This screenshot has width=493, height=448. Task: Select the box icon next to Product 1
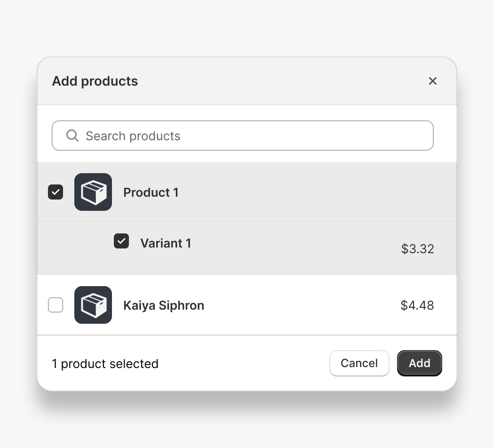click(93, 192)
